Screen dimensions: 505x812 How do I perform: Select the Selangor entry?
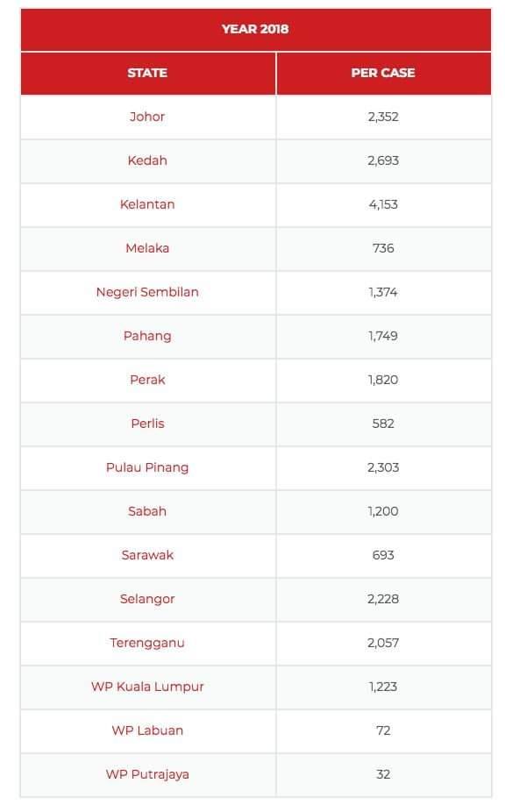point(147,599)
